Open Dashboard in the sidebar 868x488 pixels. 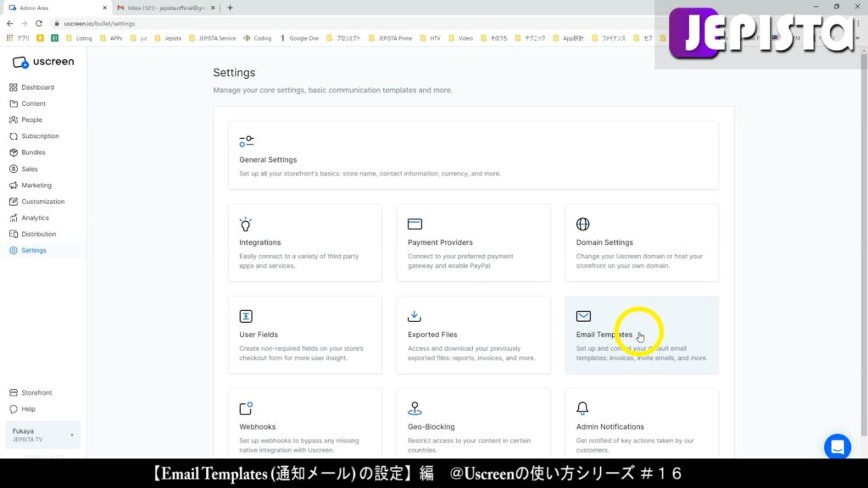[x=37, y=87]
